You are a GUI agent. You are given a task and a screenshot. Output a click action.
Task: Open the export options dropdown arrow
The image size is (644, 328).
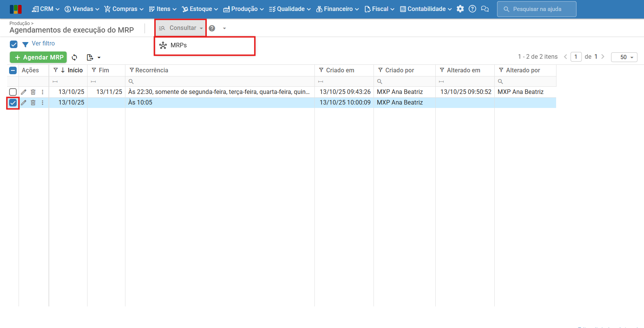click(99, 58)
